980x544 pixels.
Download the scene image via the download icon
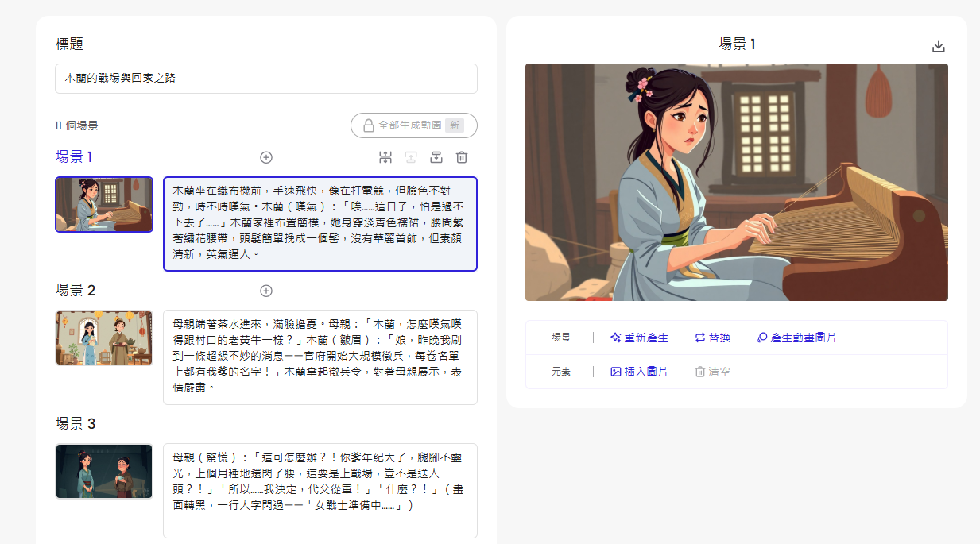(939, 46)
